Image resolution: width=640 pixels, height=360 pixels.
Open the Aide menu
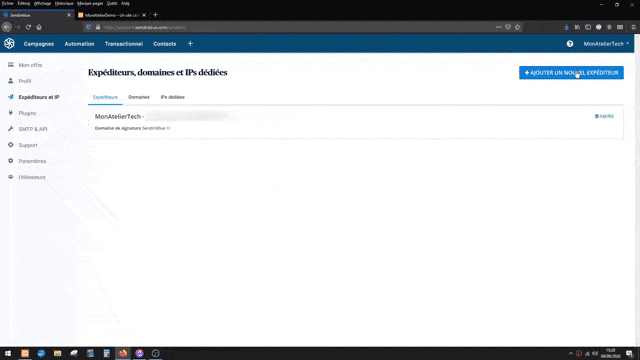pos(125,3)
